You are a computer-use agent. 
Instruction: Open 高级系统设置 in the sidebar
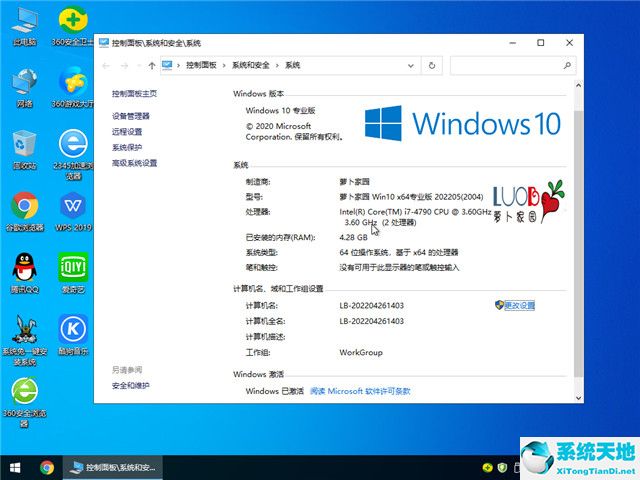[x=134, y=163]
